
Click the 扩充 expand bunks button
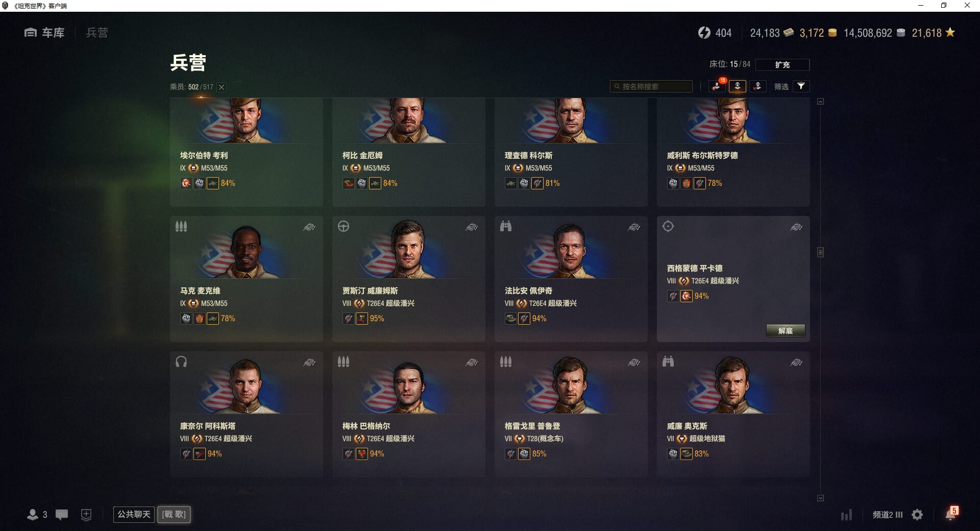click(782, 65)
